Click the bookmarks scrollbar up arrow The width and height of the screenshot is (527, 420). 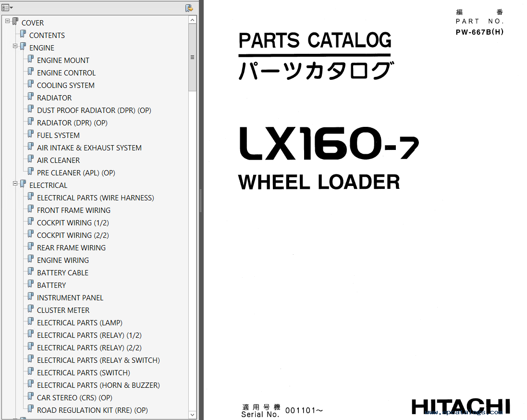pyautogui.click(x=192, y=20)
